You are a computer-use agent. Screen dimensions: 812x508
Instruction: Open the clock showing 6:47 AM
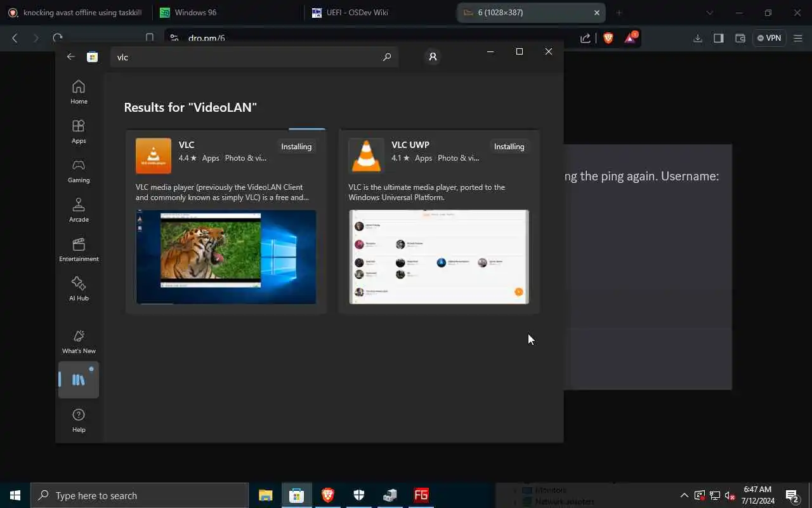[759, 495]
